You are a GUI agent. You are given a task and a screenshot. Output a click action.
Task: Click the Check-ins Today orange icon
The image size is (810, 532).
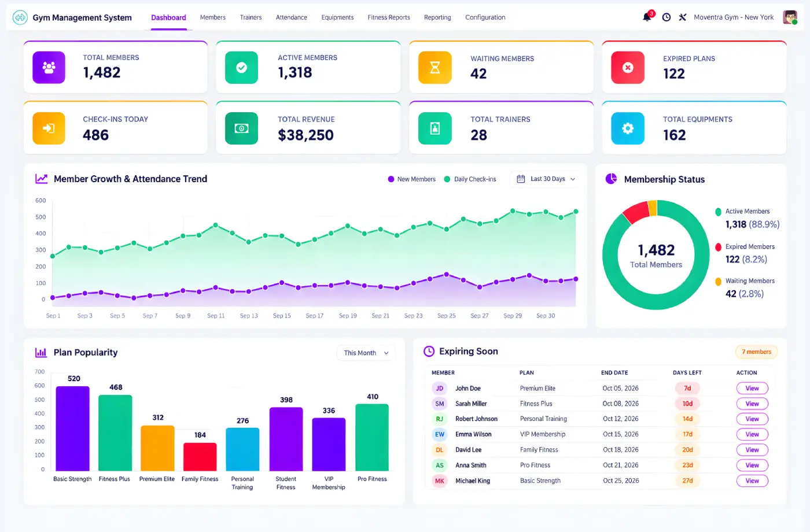49,128
